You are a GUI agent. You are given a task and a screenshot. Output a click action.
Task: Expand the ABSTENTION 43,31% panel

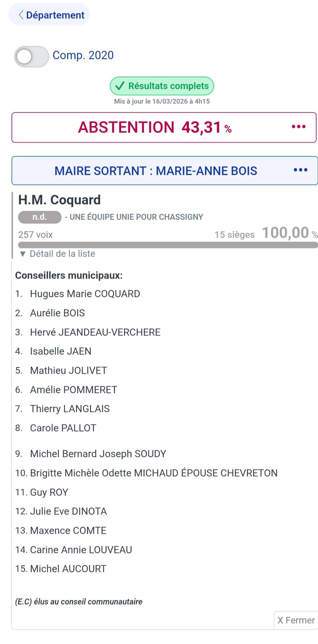click(x=155, y=127)
